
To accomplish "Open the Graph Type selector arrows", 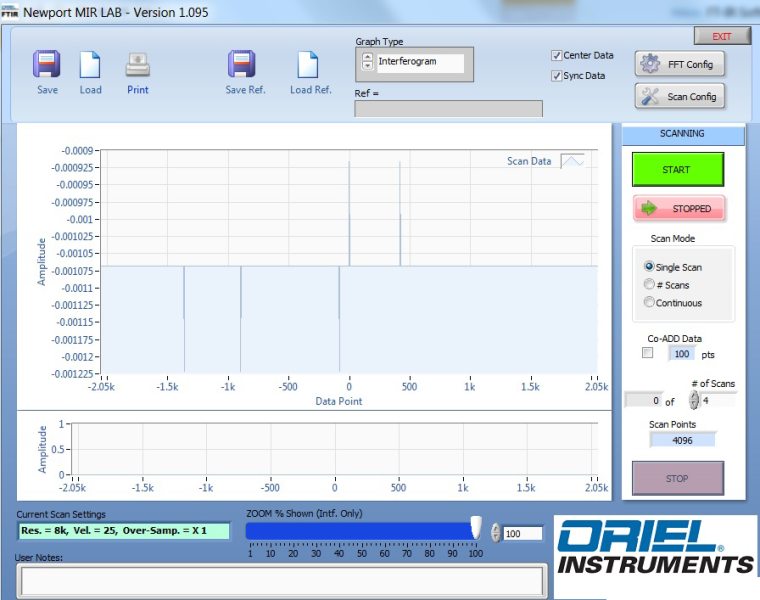I will (367, 62).
